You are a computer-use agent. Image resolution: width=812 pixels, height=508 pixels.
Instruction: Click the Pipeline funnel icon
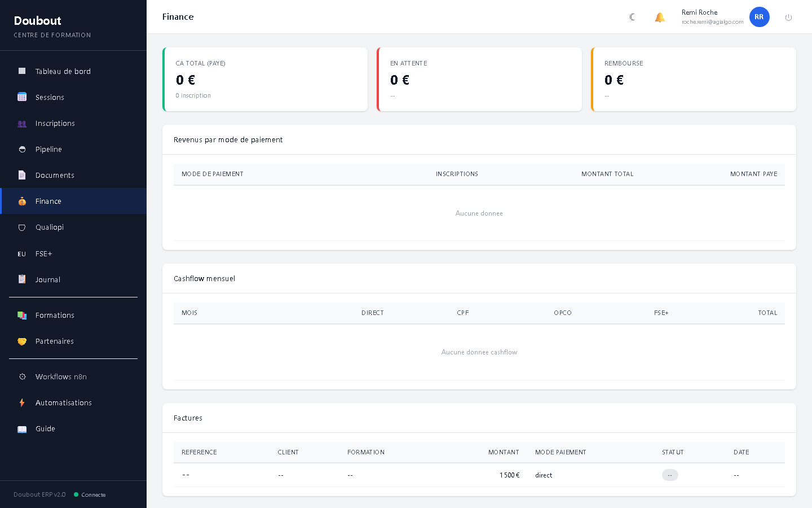pyautogui.click(x=21, y=149)
